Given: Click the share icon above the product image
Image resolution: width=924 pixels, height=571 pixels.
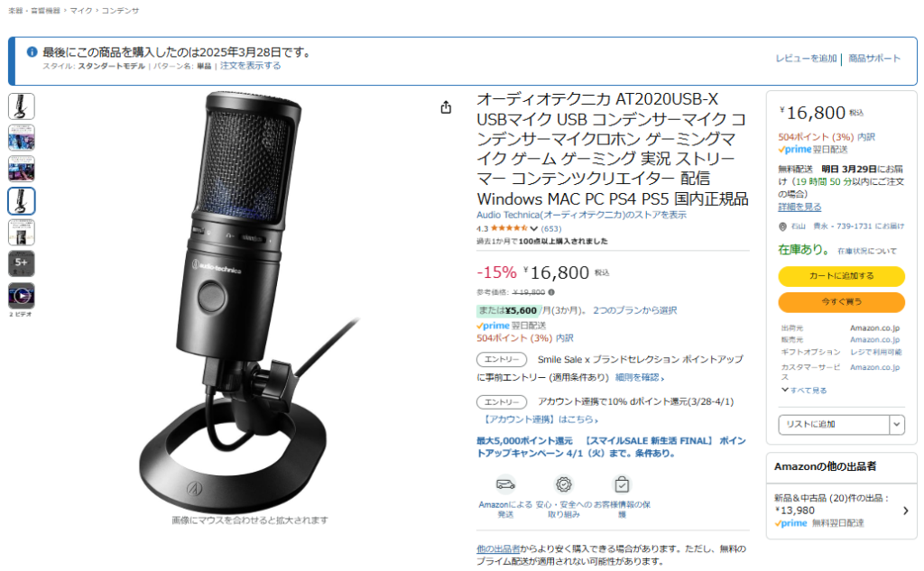Looking at the screenshot, I should point(446,107).
